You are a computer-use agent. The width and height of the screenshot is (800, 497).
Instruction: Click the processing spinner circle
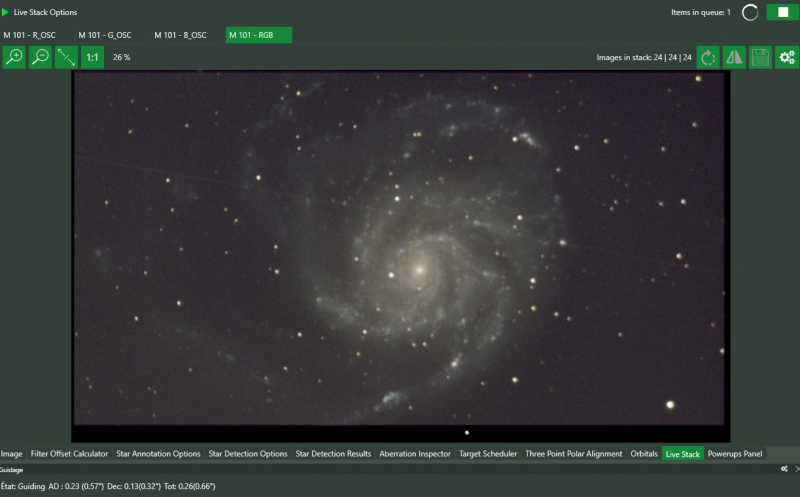click(x=750, y=12)
